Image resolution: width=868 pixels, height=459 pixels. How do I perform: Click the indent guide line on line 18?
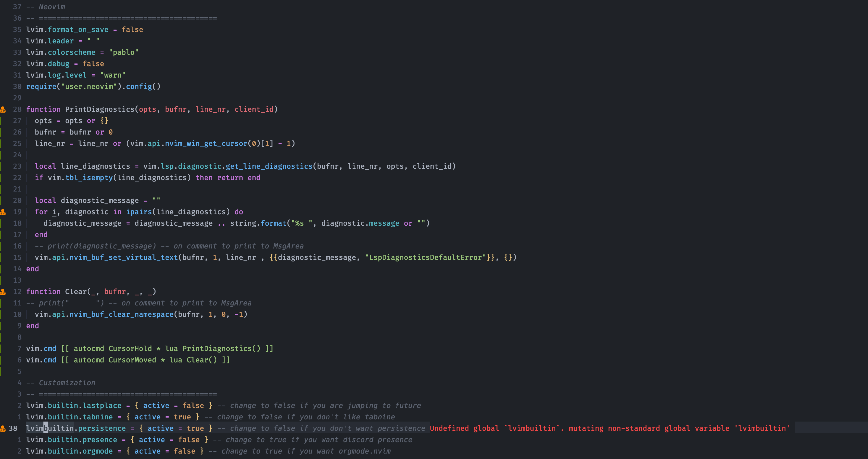(x=35, y=223)
